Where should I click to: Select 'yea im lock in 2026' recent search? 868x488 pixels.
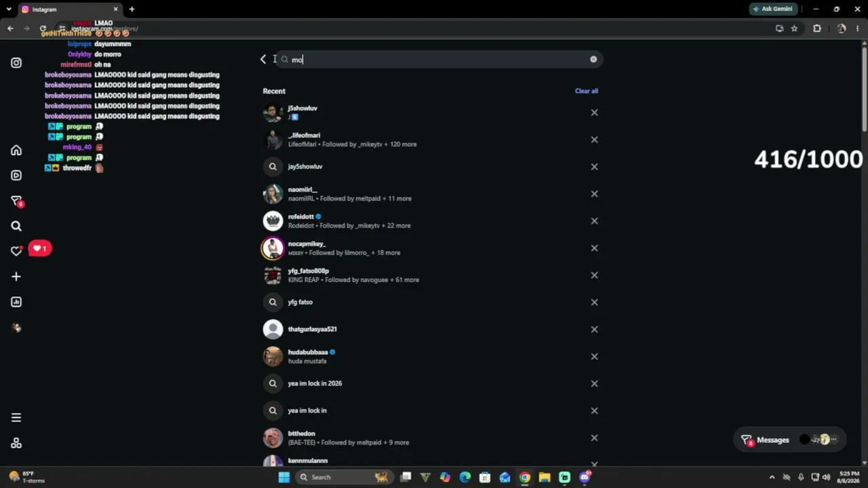click(431, 384)
